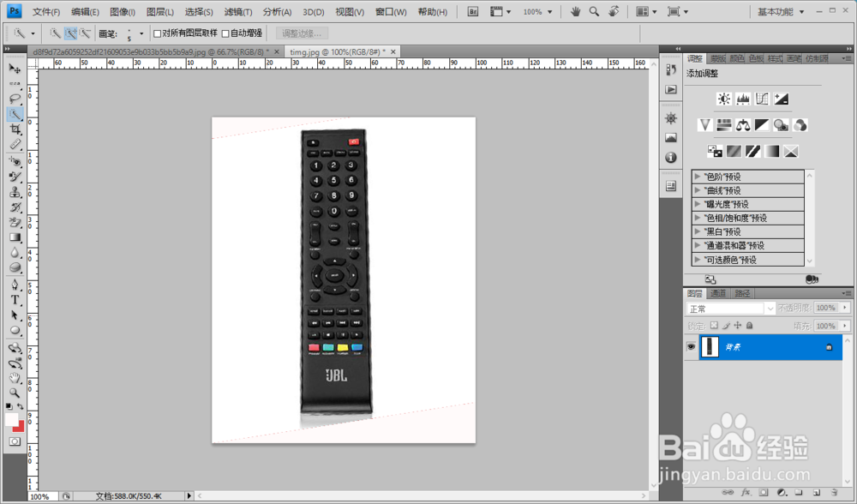Expand the "曝光度"预设 list
857x504 pixels.
click(698, 204)
